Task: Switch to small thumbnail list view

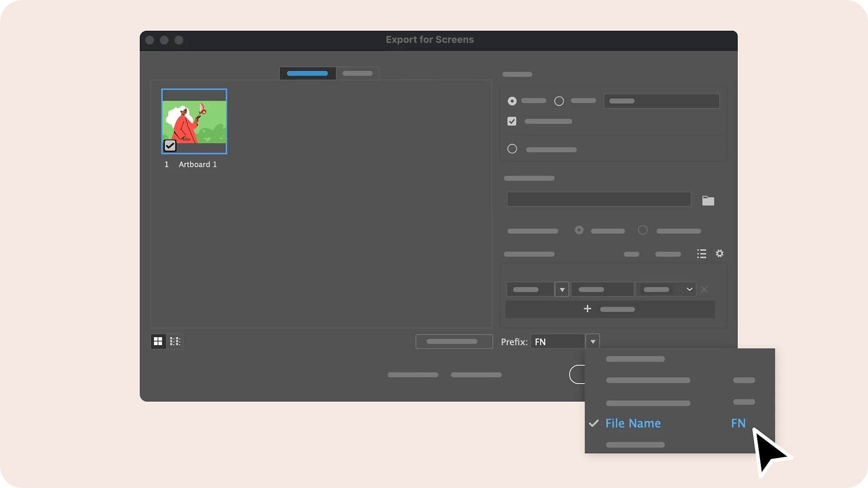Action: 175,342
